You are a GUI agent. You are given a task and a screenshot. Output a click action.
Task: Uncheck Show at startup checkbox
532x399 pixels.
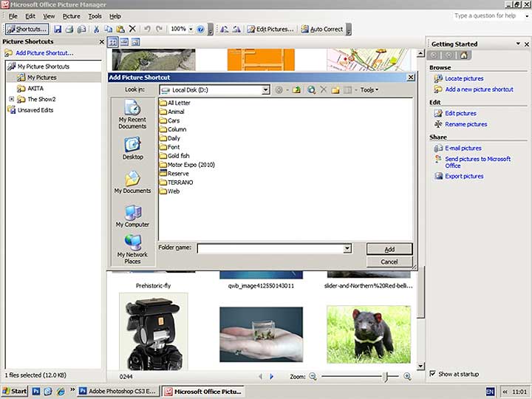point(433,374)
